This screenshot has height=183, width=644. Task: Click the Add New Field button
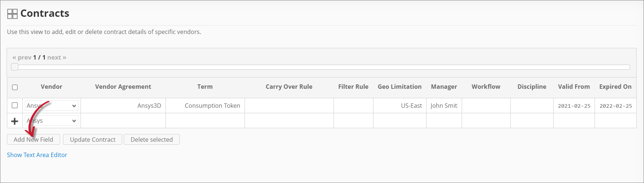click(33, 140)
